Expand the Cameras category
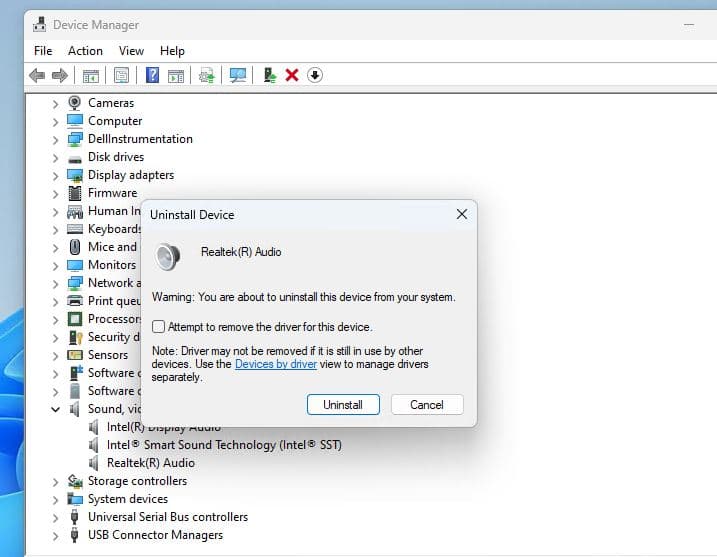 pos(56,103)
